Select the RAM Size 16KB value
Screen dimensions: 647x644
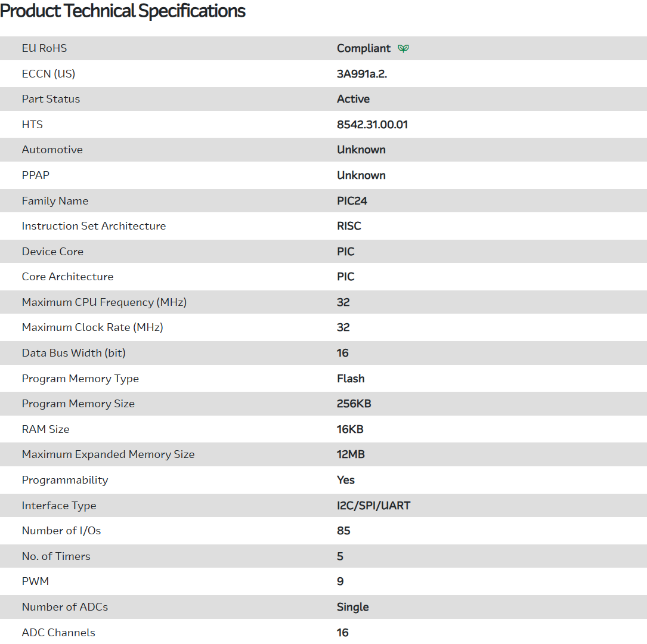(x=350, y=429)
